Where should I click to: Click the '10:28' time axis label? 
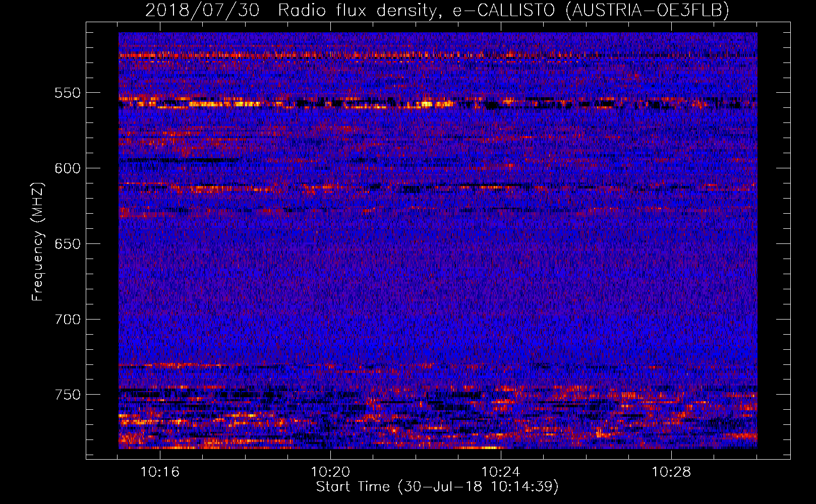tap(671, 472)
